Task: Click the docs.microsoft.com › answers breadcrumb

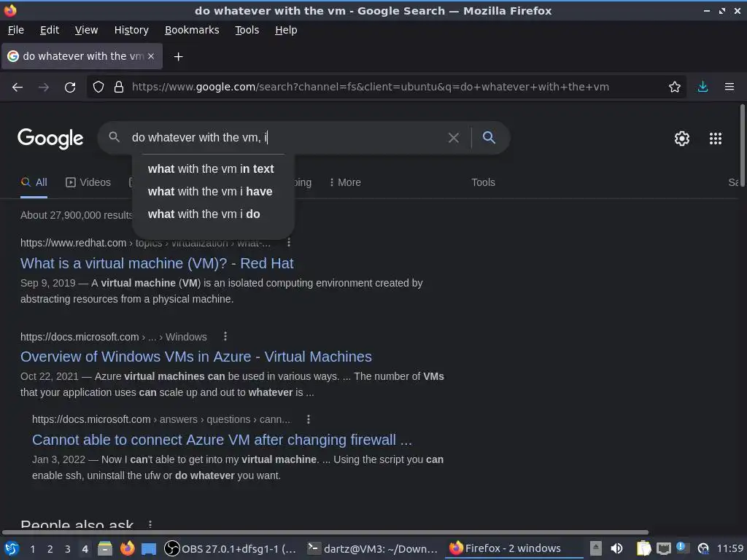Action: (x=161, y=419)
